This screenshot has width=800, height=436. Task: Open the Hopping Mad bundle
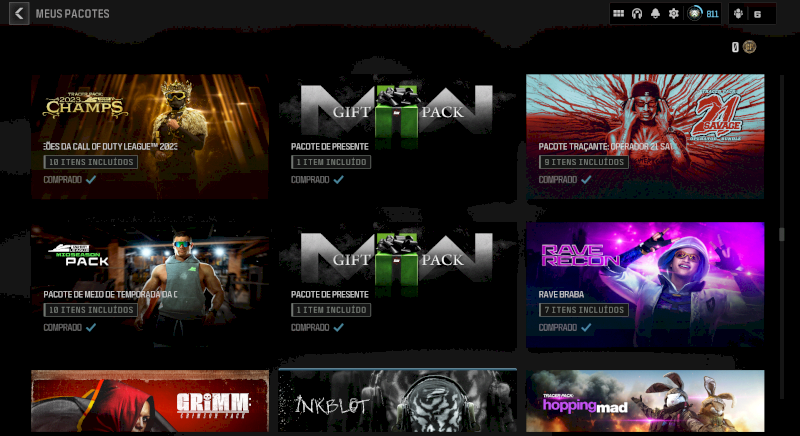point(645,401)
